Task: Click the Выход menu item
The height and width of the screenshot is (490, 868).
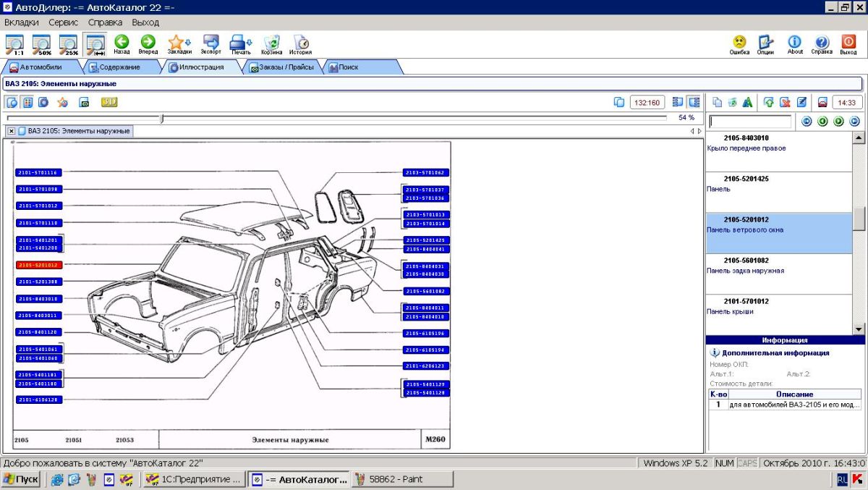Action: [145, 22]
